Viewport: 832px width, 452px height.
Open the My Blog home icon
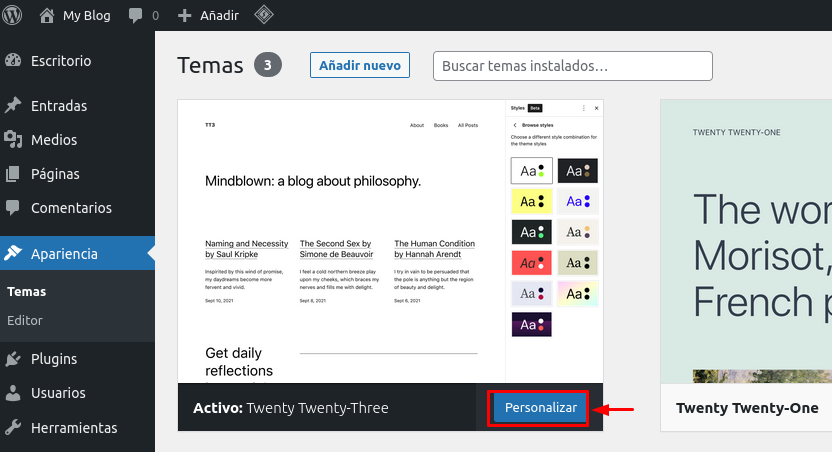point(47,15)
